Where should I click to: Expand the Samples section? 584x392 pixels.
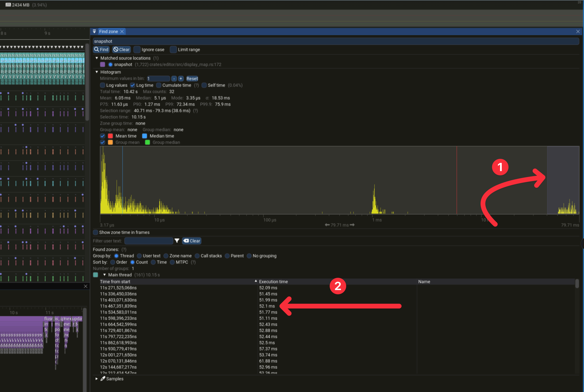[x=97, y=379]
